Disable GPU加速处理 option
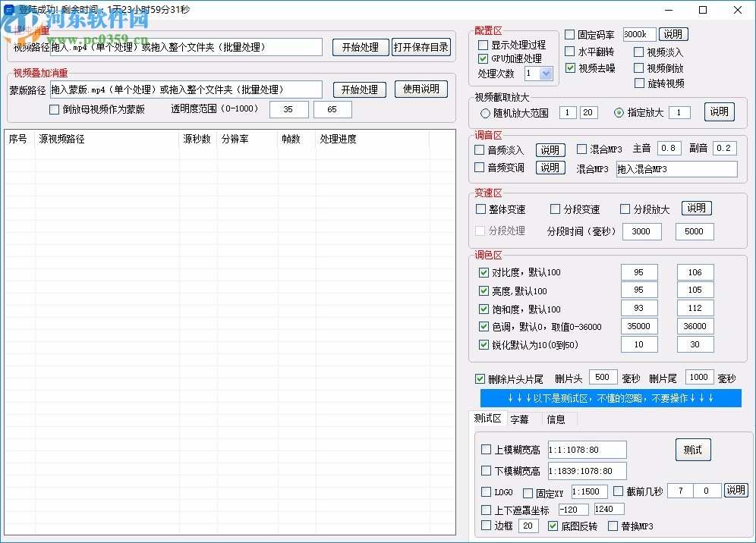Screen dimensions: 756x543 483,58
